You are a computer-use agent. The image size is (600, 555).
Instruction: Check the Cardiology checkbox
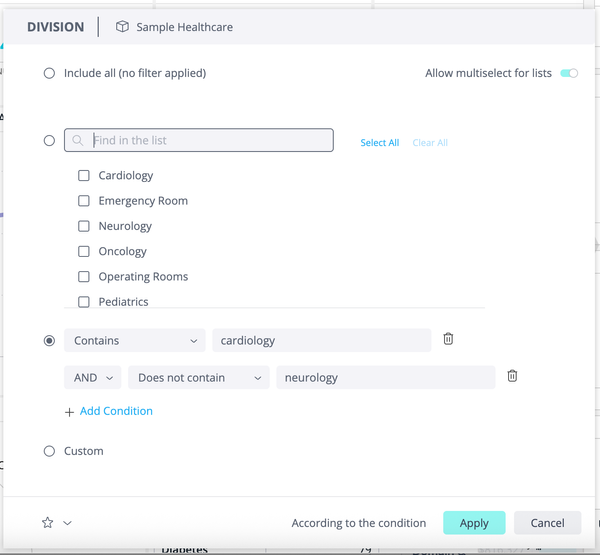[84, 176]
